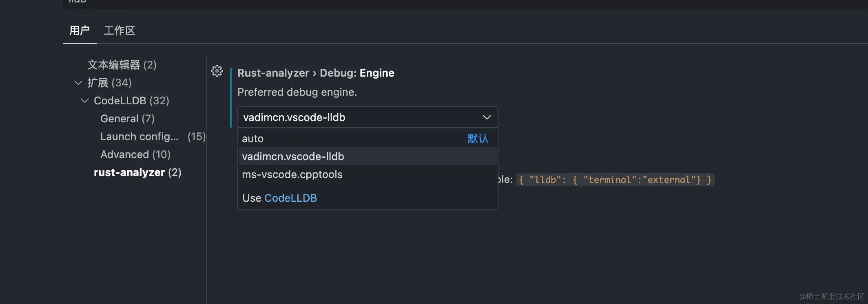Select rust-analyzer (2) in the tree

(x=137, y=172)
